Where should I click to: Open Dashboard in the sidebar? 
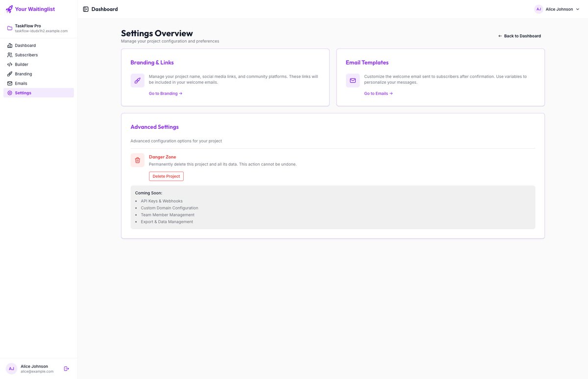(x=39, y=46)
